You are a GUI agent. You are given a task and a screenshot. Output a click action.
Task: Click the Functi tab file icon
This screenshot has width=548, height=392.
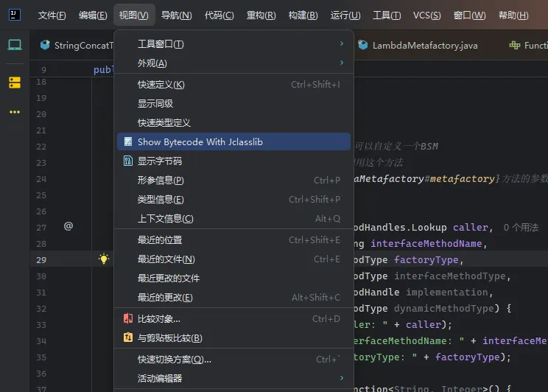coord(514,45)
